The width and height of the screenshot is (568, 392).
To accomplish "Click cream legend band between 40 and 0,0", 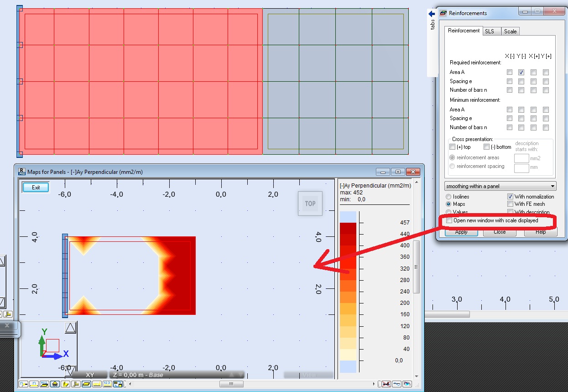I will [x=349, y=355].
